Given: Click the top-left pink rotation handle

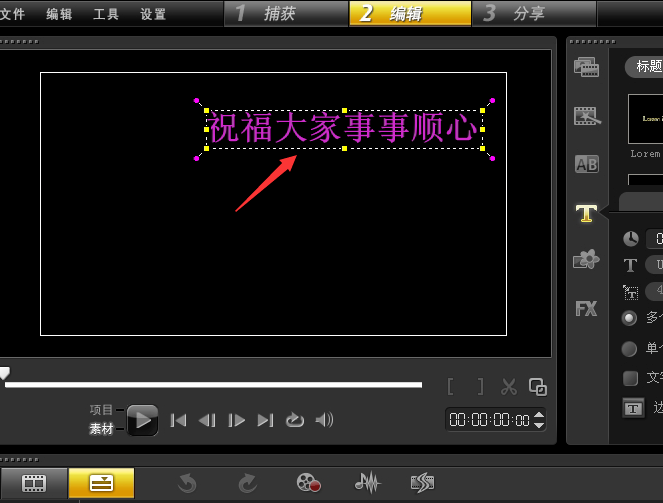Looking at the screenshot, I should (196, 101).
